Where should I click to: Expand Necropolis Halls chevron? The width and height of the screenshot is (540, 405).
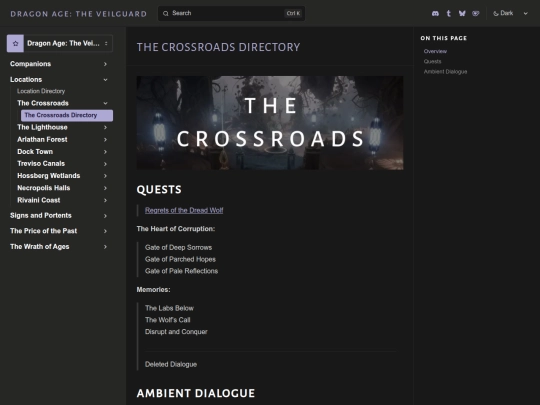(x=105, y=188)
